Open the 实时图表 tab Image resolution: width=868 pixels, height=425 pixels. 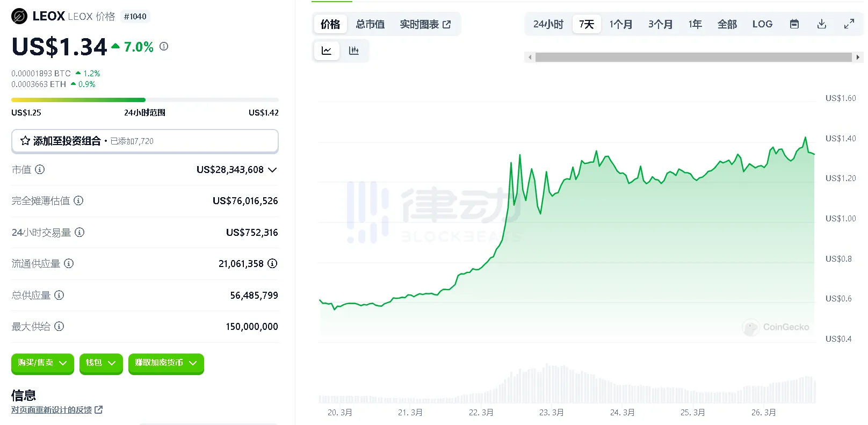pyautogui.click(x=425, y=24)
